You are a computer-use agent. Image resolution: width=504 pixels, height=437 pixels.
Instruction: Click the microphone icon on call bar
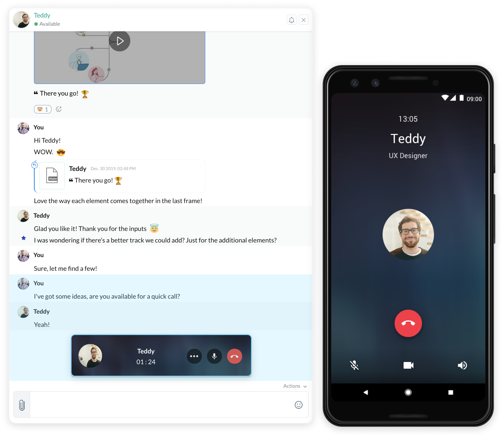214,356
